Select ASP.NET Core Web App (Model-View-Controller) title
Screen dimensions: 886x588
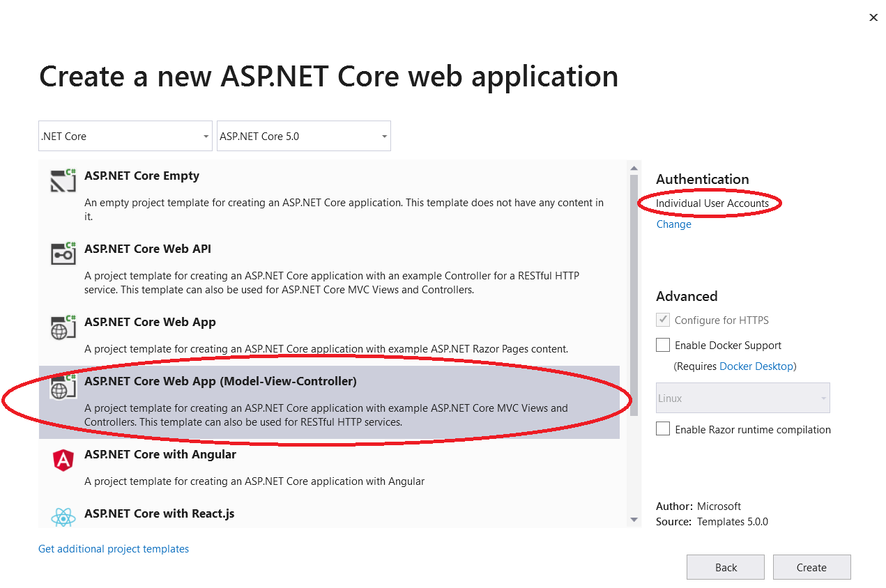pyautogui.click(x=220, y=381)
